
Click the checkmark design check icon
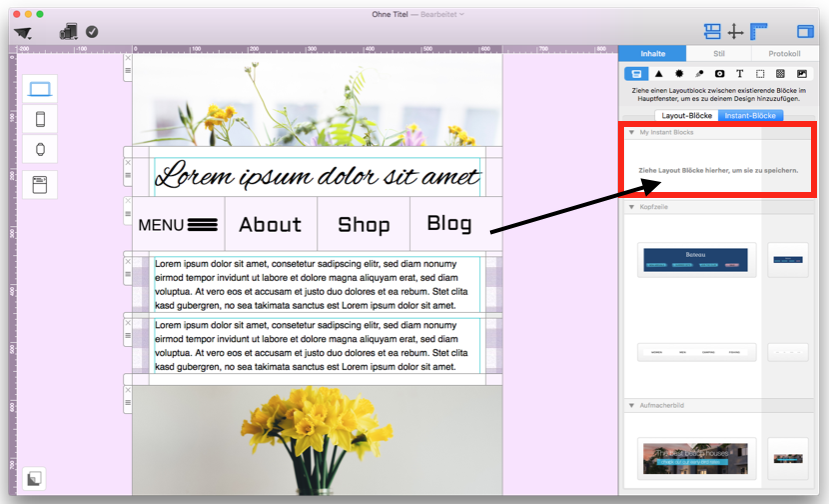(x=92, y=32)
